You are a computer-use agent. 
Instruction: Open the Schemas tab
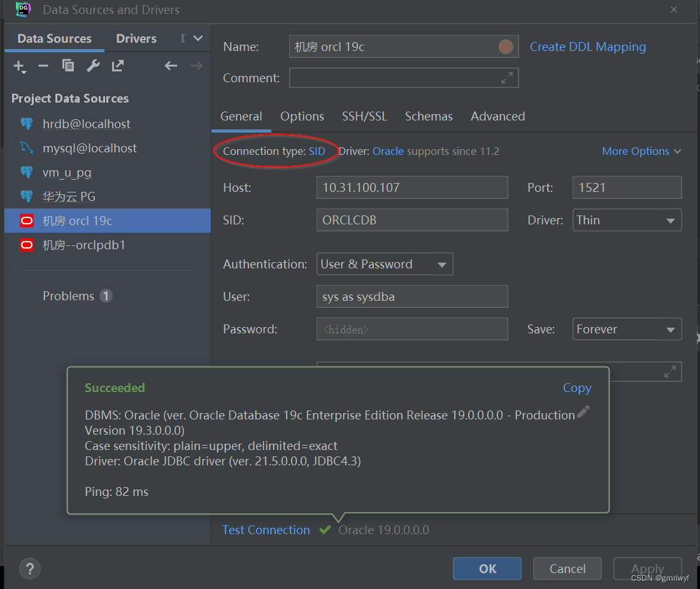point(429,117)
